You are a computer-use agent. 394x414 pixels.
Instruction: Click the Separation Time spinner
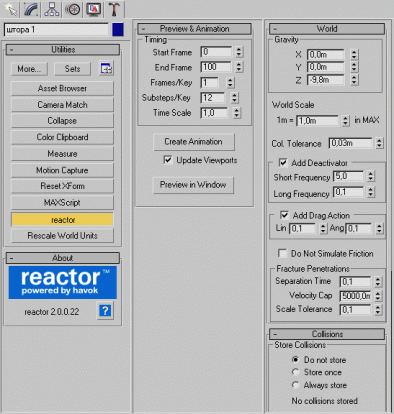[378, 282]
